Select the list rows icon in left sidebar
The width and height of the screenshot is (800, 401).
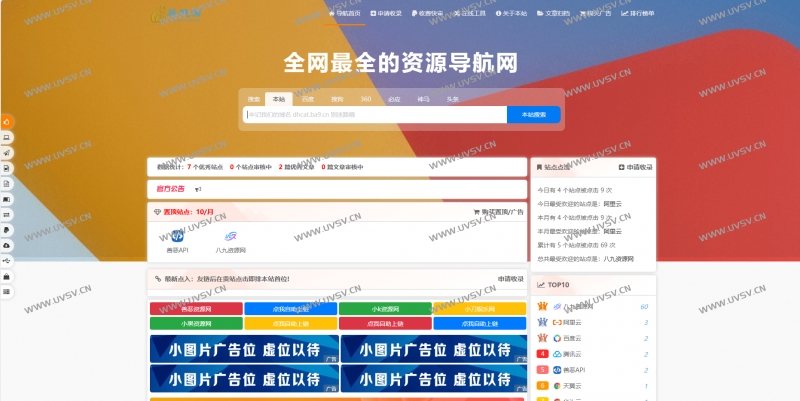tap(7, 292)
